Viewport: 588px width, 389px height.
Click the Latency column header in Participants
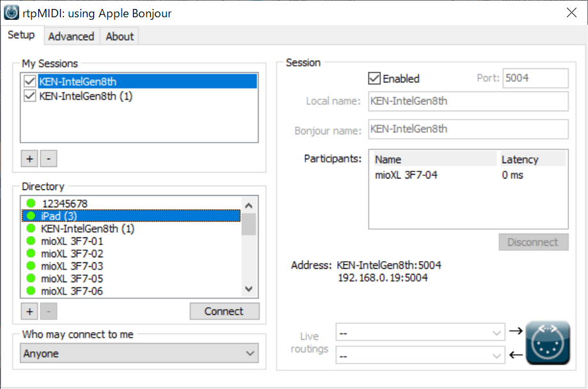[532, 159]
